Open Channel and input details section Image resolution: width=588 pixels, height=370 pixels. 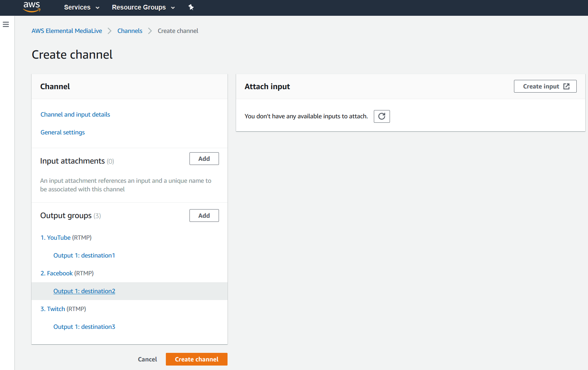click(x=75, y=115)
